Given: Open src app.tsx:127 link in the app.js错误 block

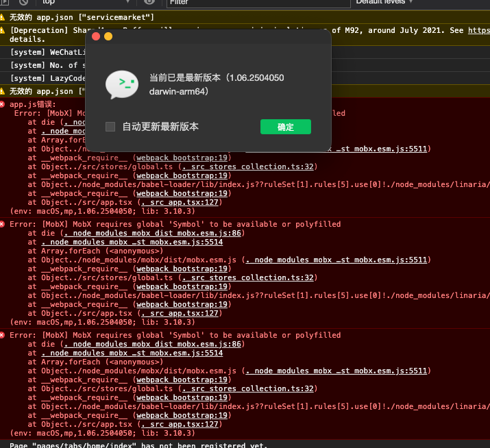Looking at the screenshot, I should [x=180, y=203].
